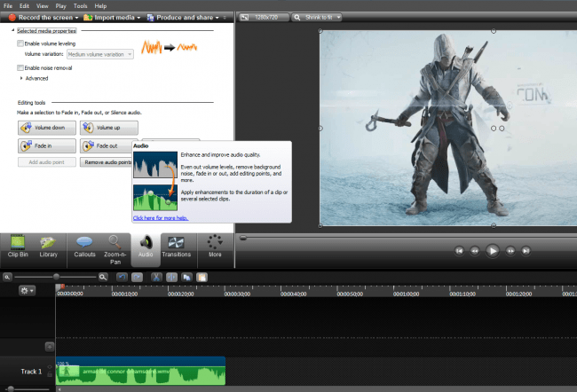Jump to next clip in preview
Viewport: 577px width, 392px height.
pos(526,251)
